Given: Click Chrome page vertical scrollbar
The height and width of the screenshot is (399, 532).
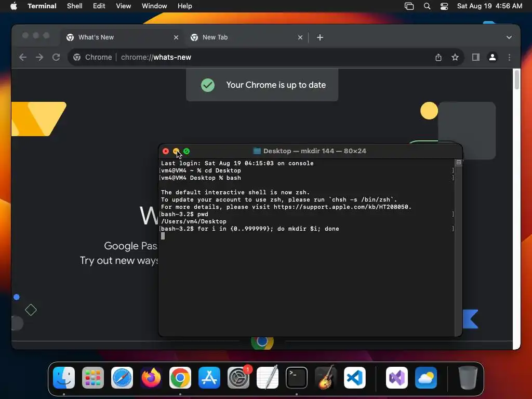Looking at the screenshot, I should 517,79.
